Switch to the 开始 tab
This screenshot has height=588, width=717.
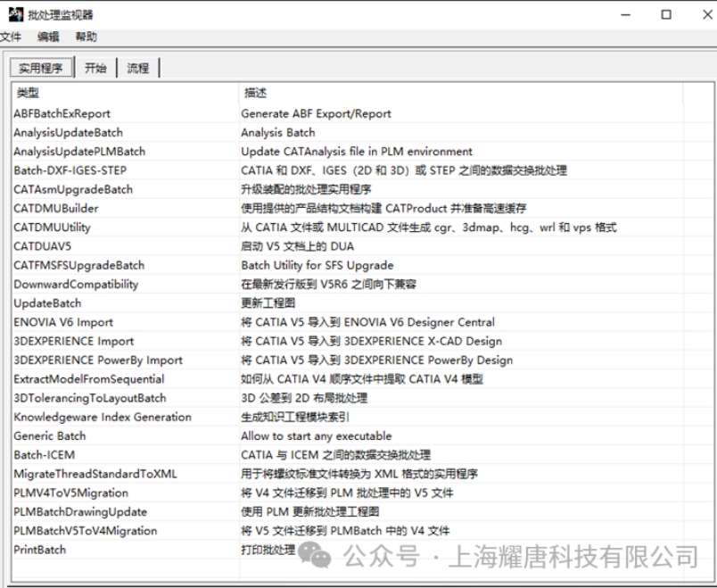[95, 68]
